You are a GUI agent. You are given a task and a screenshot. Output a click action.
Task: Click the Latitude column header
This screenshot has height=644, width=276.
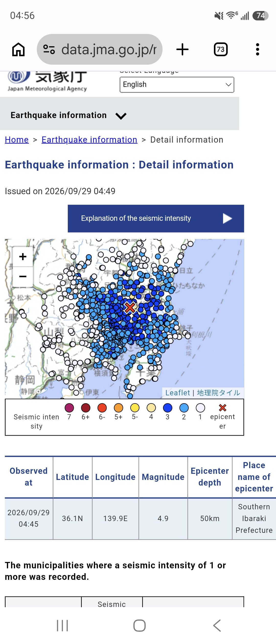coord(73,477)
